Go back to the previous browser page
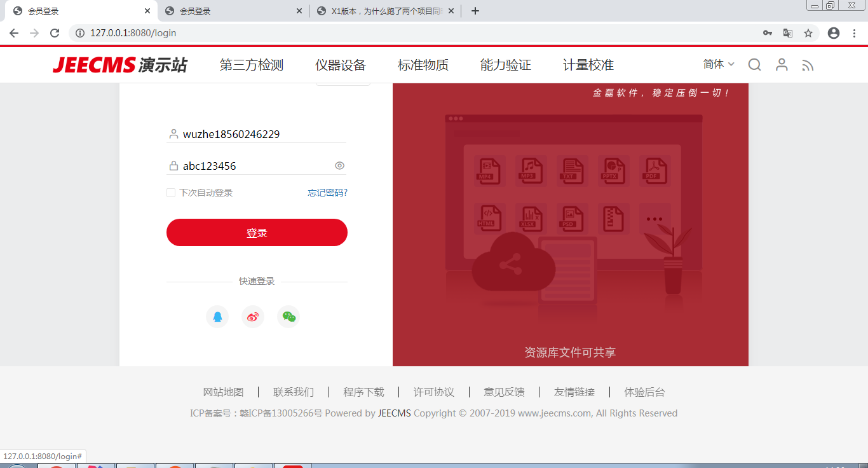 (14, 33)
